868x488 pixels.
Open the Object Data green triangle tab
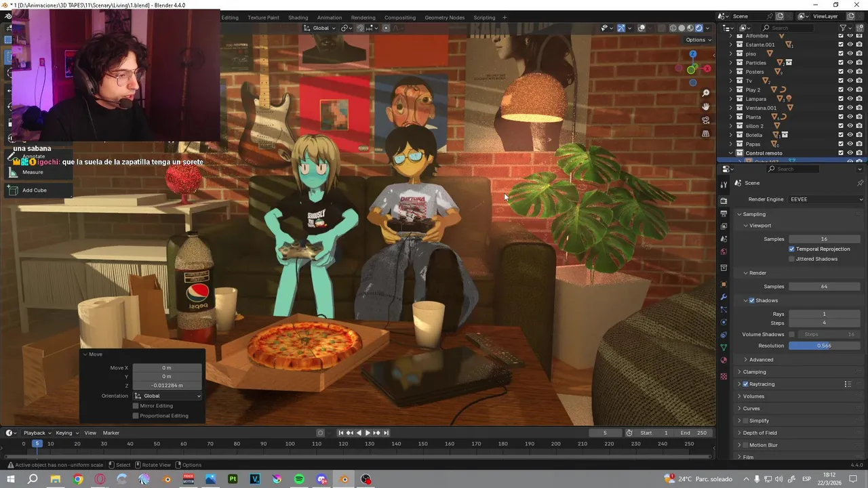click(724, 347)
